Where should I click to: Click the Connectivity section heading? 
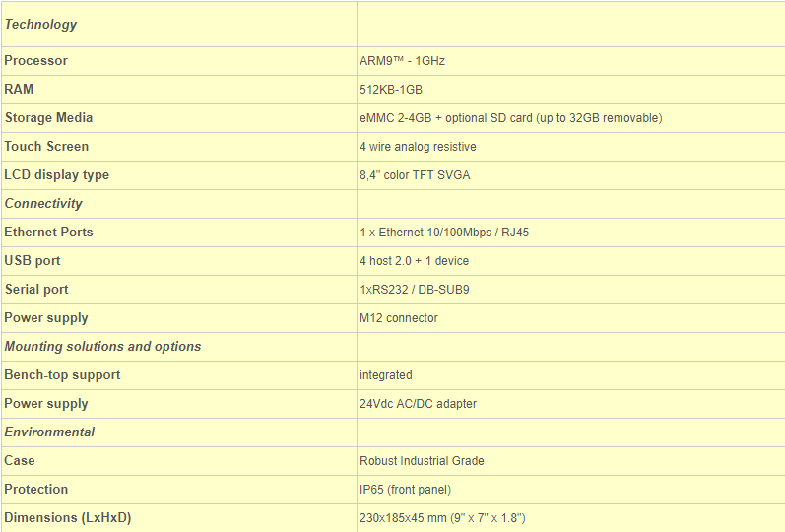43,204
